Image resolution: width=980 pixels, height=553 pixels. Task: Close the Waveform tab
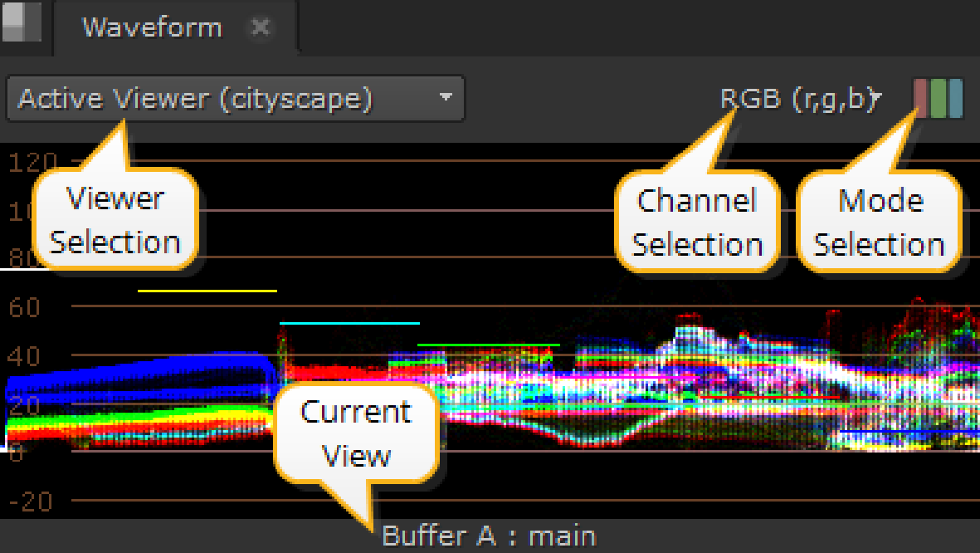[x=261, y=27]
